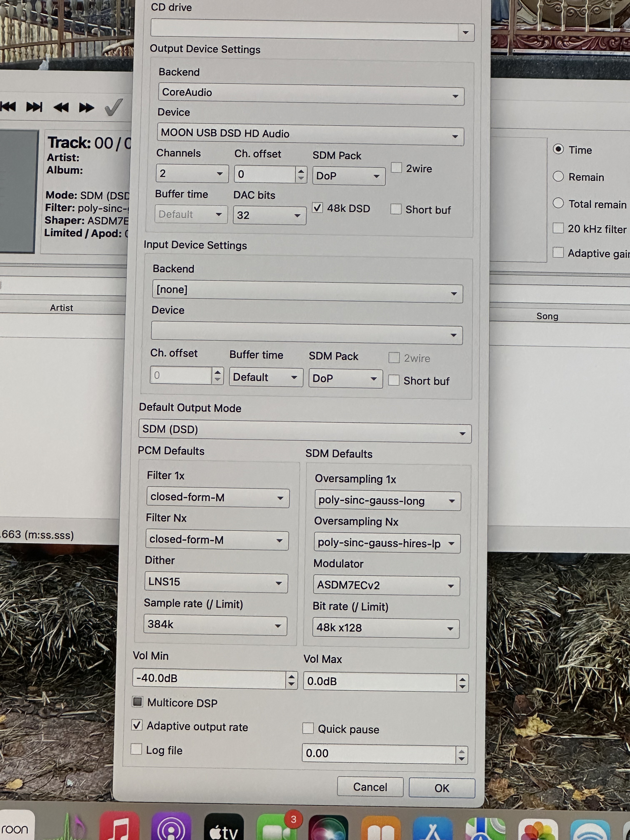
Task: Open Bit rate 48k x128 dropdown
Action: click(x=386, y=628)
